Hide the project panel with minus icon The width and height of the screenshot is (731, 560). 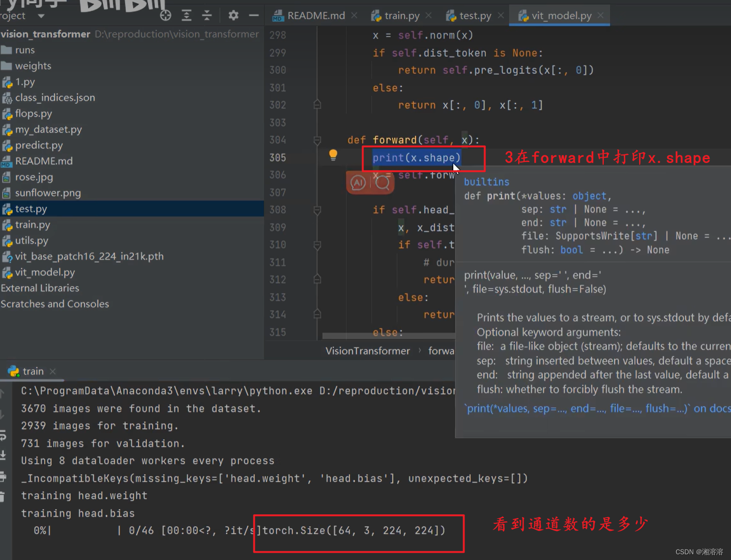pos(254,16)
